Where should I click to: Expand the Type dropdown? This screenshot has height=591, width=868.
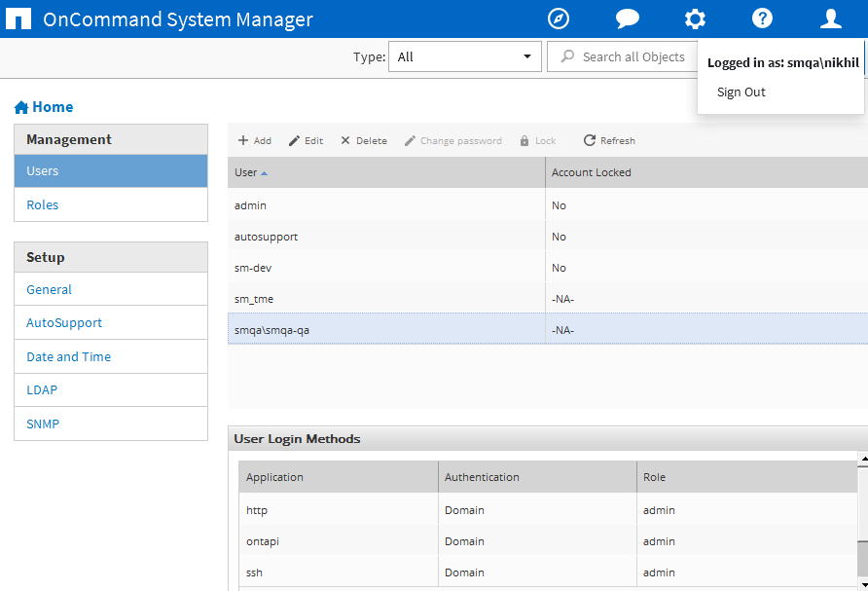tap(465, 56)
